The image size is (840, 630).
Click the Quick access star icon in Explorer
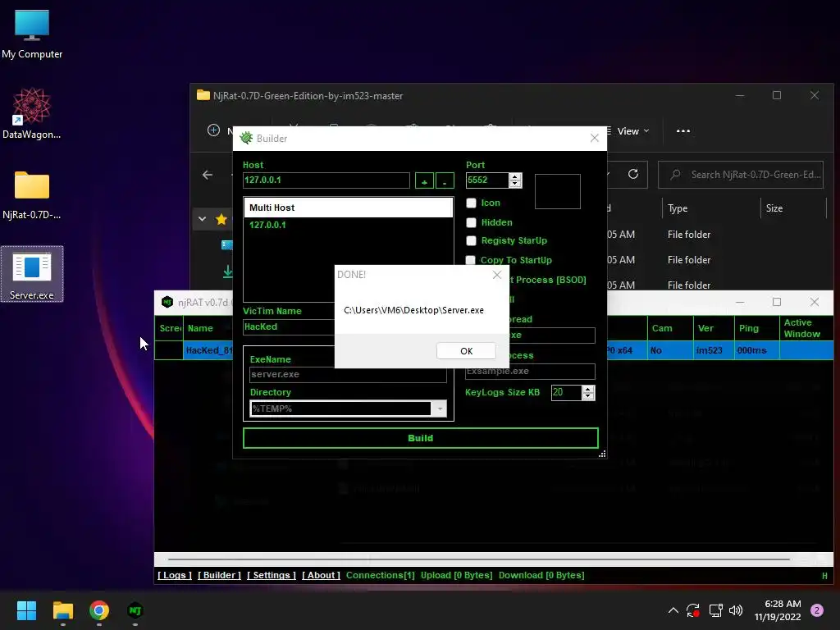[221, 219]
